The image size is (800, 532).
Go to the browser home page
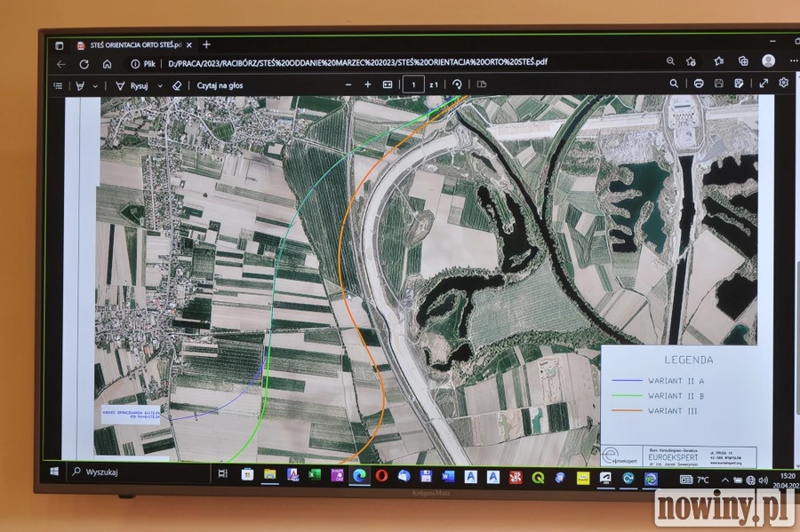pos(107,64)
